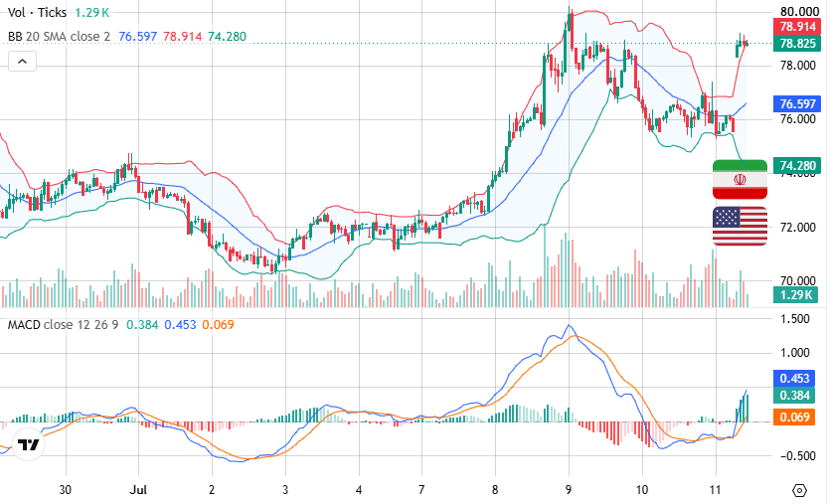Screen dimensions: 827x504
Task: Click the Jul date on time axis
Action: (138, 490)
